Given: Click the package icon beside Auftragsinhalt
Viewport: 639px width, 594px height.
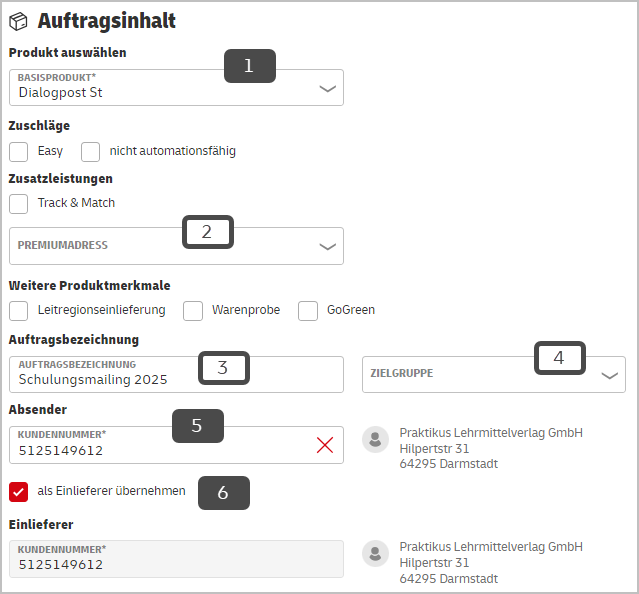Looking at the screenshot, I should 18,21.
